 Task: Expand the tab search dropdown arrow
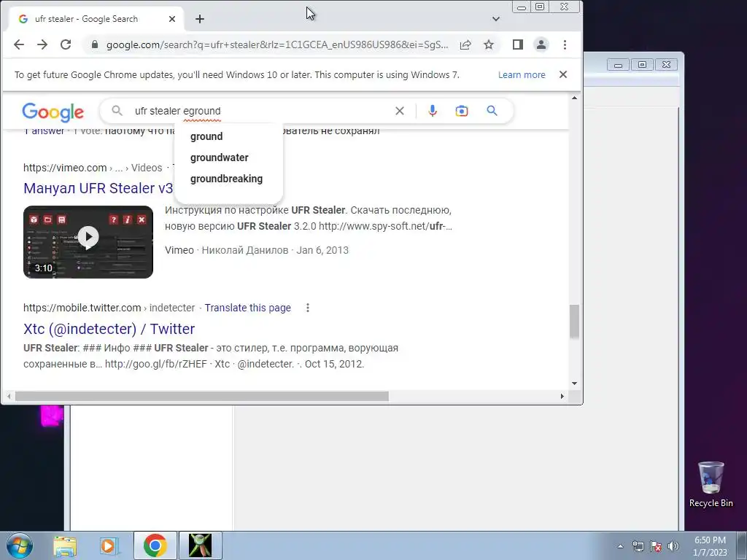tap(496, 19)
